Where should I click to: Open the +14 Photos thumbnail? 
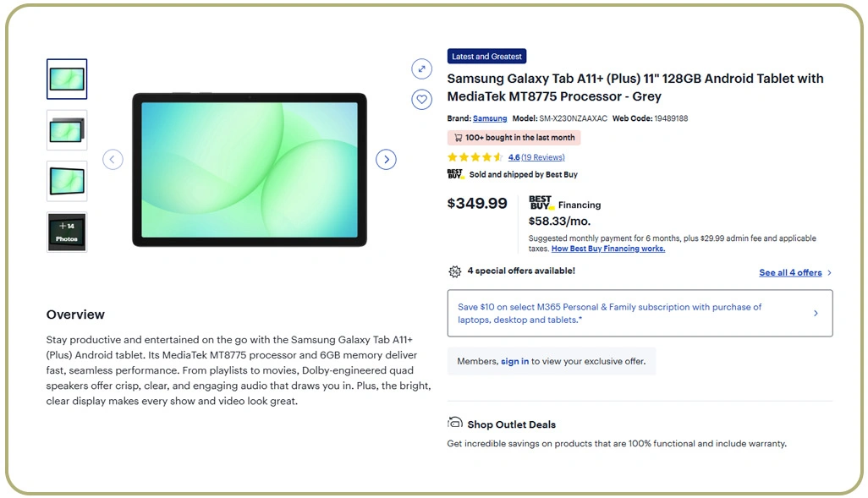coord(67,232)
